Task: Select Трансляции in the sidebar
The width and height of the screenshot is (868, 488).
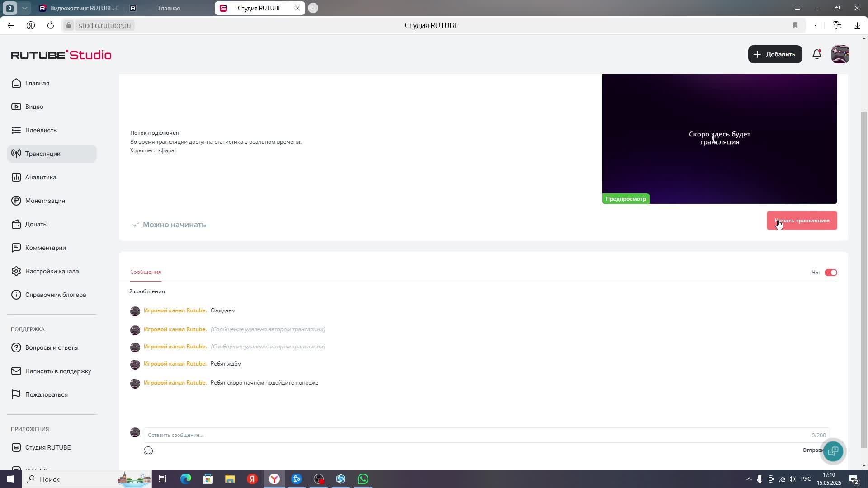Action: pos(52,154)
